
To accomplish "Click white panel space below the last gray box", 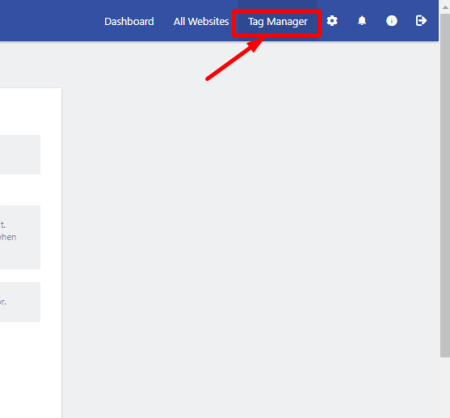I will pyautogui.click(x=30, y=370).
